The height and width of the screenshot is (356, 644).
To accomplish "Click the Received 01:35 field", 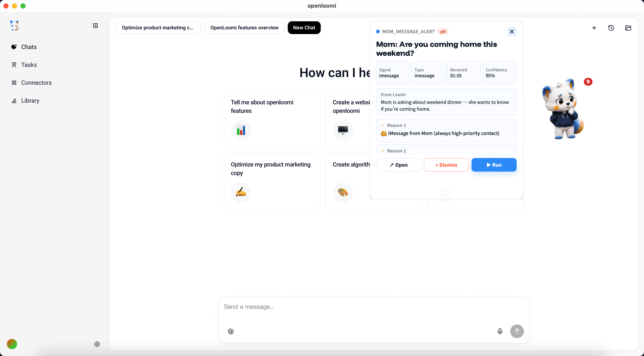I will coord(464,73).
